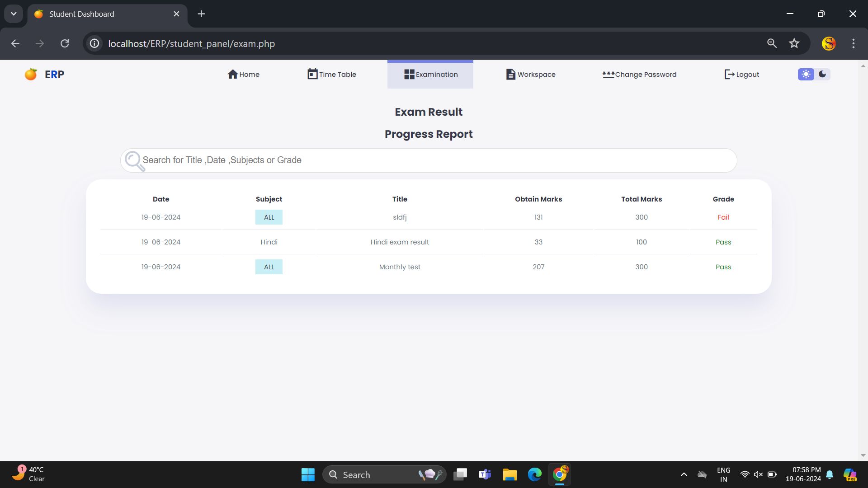Screen dimensions: 868x488
Task: Open File Explorer from taskbar
Action: (x=509, y=474)
